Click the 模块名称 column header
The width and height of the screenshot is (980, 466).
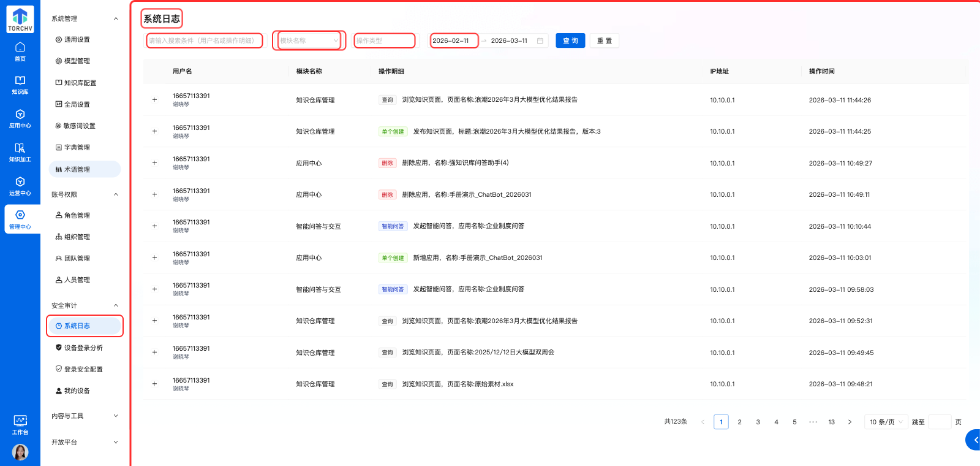pos(309,72)
